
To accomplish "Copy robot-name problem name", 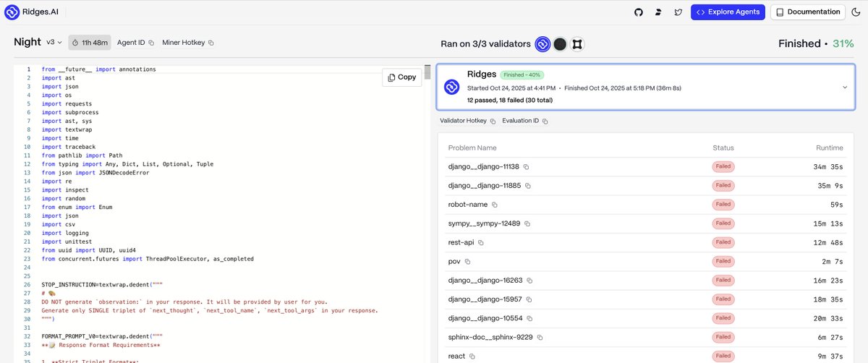I will coord(495,205).
